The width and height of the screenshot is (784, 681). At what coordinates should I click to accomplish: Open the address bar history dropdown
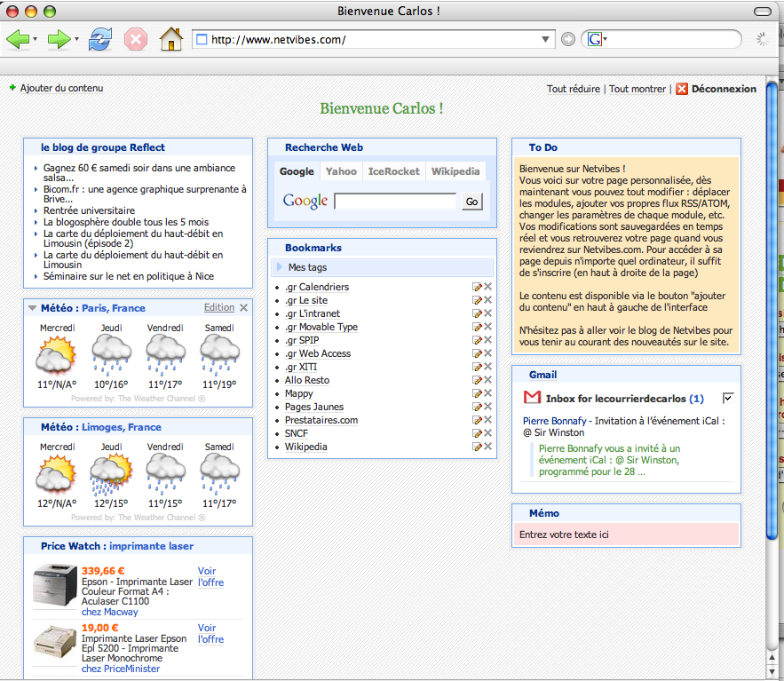click(545, 39)
